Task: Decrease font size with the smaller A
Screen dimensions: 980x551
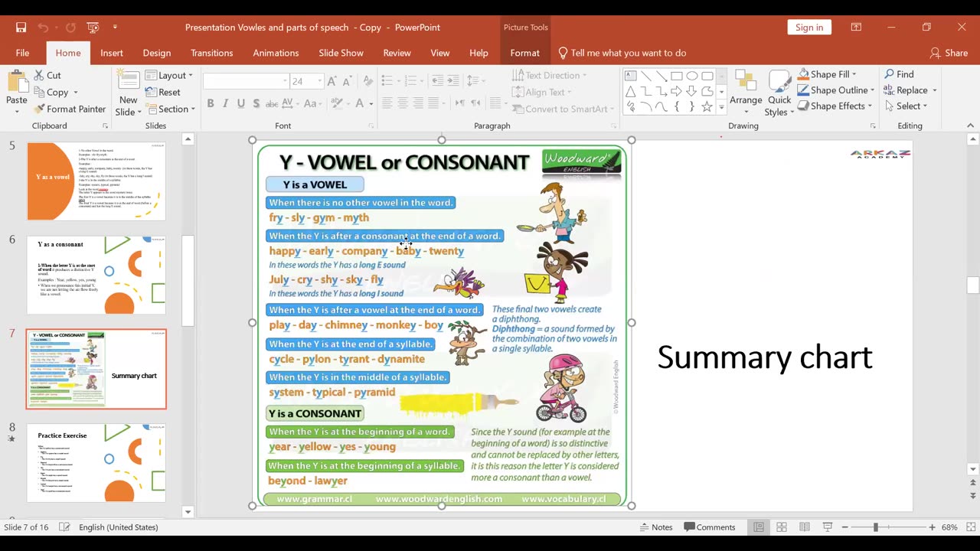Action: click(x=346, y=81)
